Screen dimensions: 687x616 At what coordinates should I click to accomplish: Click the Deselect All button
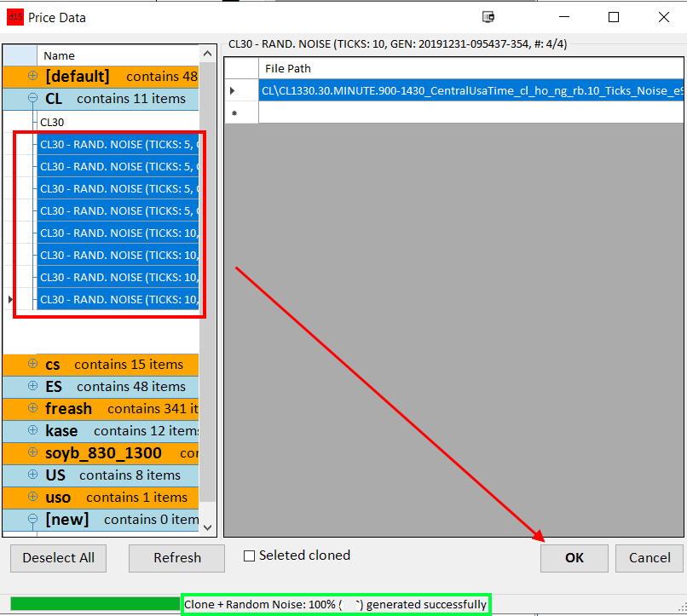(58, 558)
